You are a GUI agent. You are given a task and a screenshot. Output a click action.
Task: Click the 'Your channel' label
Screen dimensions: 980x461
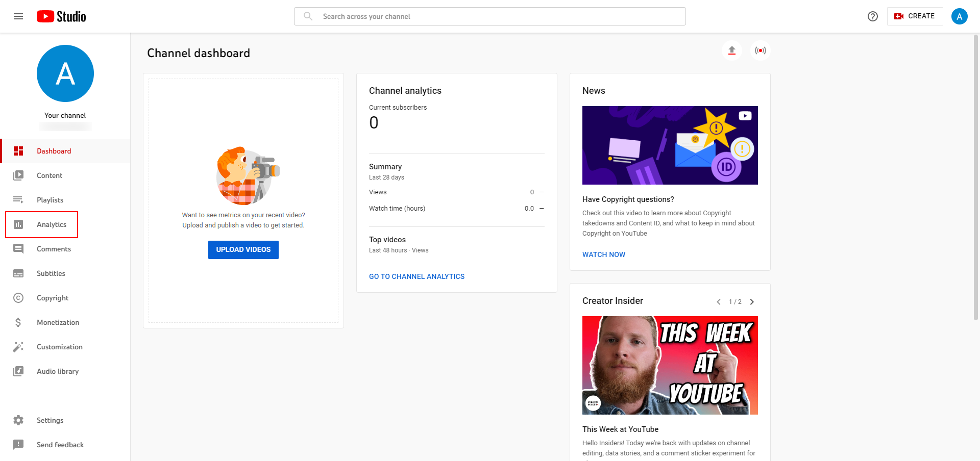tap(65, 115)
